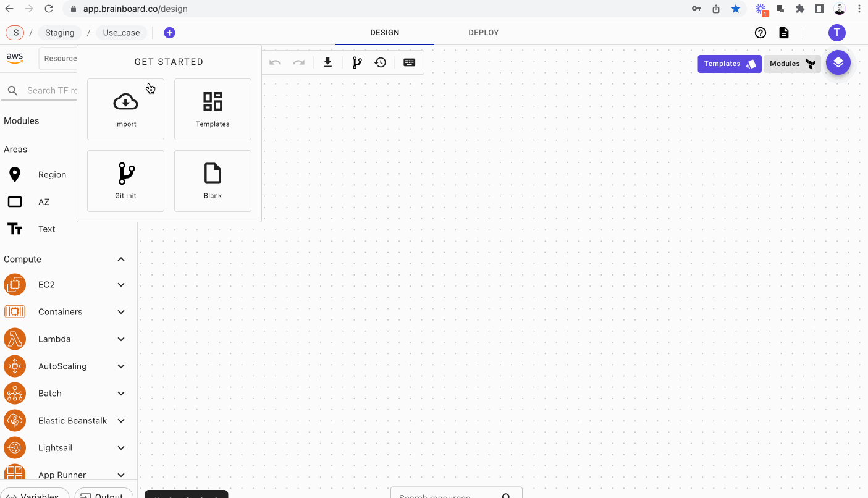This screenshot has width=868, height=498.
Task: Click the GET STARTED heading
Action: click(x=169, y=62)
